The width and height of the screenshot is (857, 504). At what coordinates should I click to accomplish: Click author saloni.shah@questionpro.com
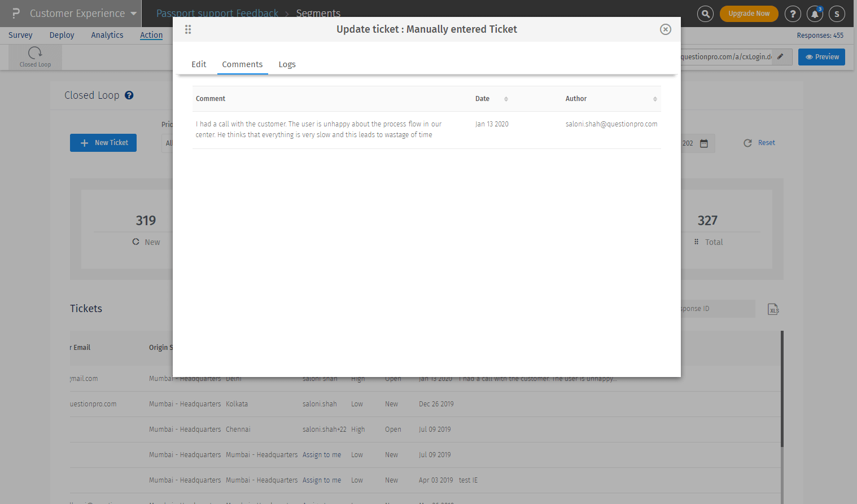click(x=611, y=124)
